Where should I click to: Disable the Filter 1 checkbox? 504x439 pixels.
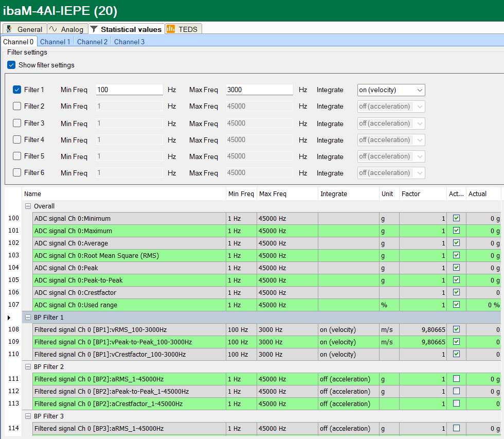coord(17,90)
